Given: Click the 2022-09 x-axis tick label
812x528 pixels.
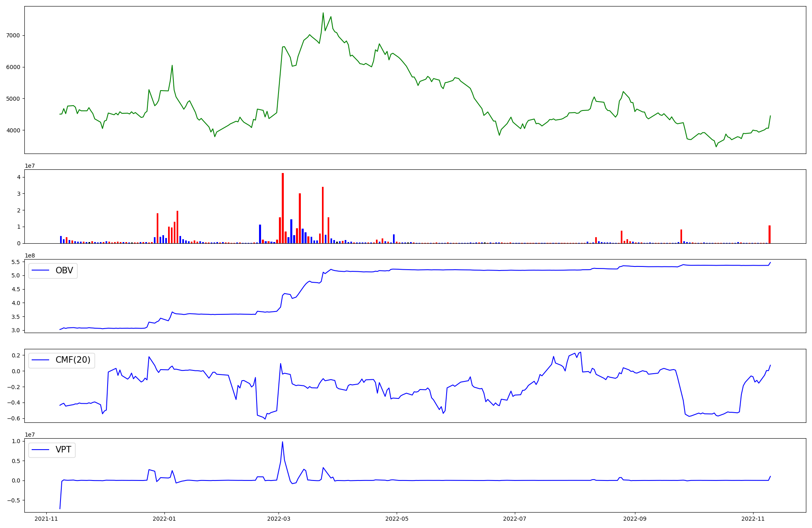Looking at the screenshot, I should (635, 519).
